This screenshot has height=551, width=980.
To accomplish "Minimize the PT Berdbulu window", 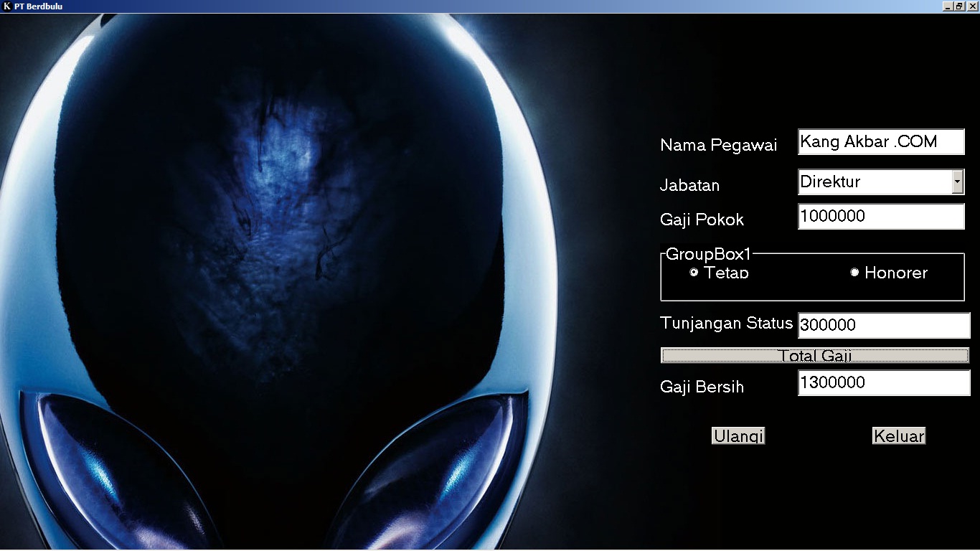I will pyautogui.click(x=948, y=6).
